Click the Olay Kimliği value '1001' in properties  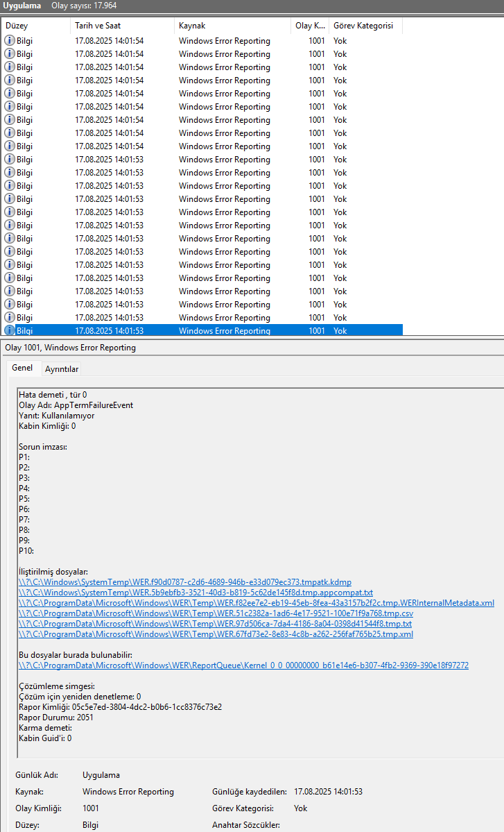pos(91,808)
